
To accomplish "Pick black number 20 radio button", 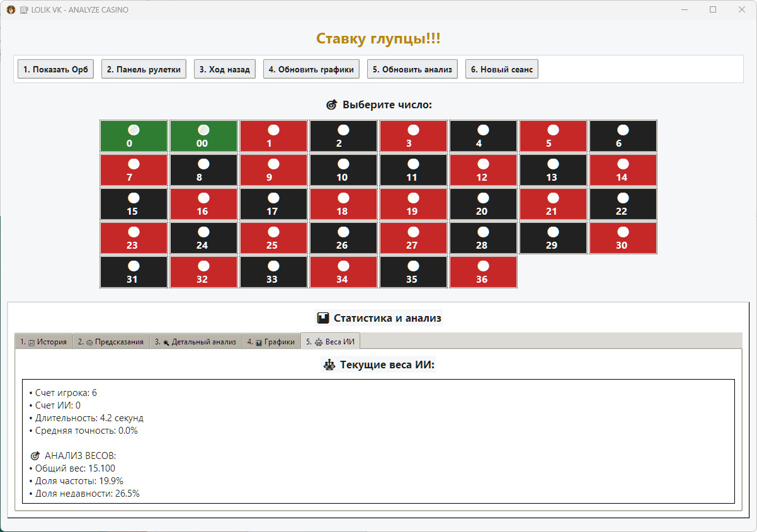I will point(483,204).
